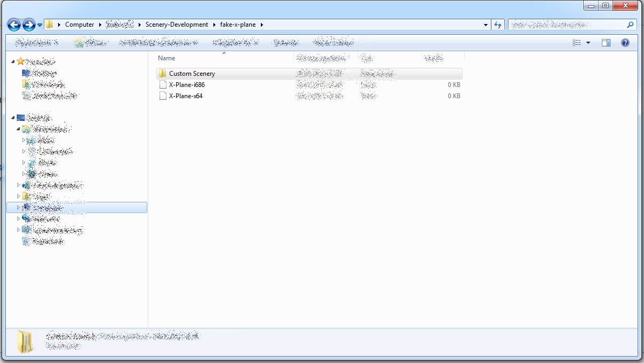This screenshot has width=644, height=363.
Task: Expand the highlighted navigation tree item
Action: click(19, 207)
